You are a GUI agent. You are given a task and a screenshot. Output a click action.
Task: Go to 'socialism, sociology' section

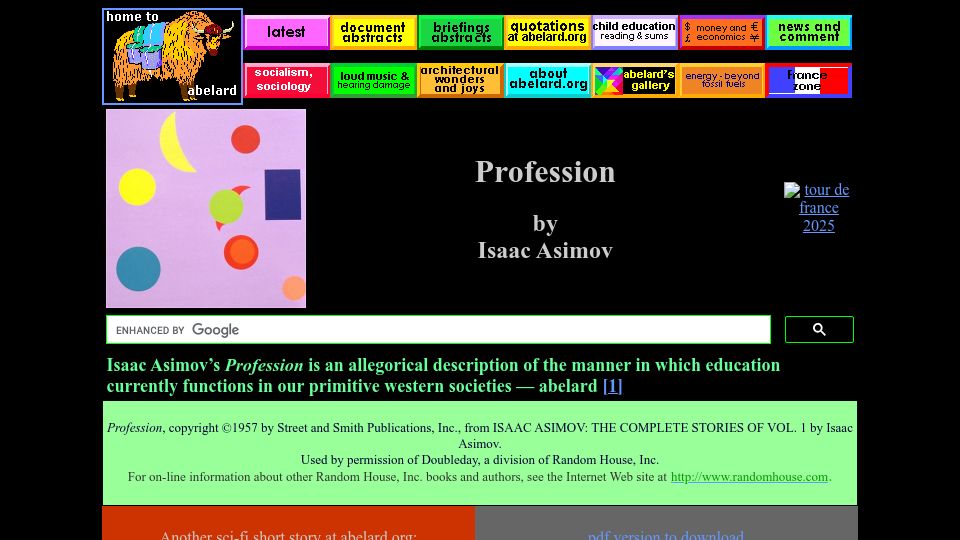click(x=287, y=80)
